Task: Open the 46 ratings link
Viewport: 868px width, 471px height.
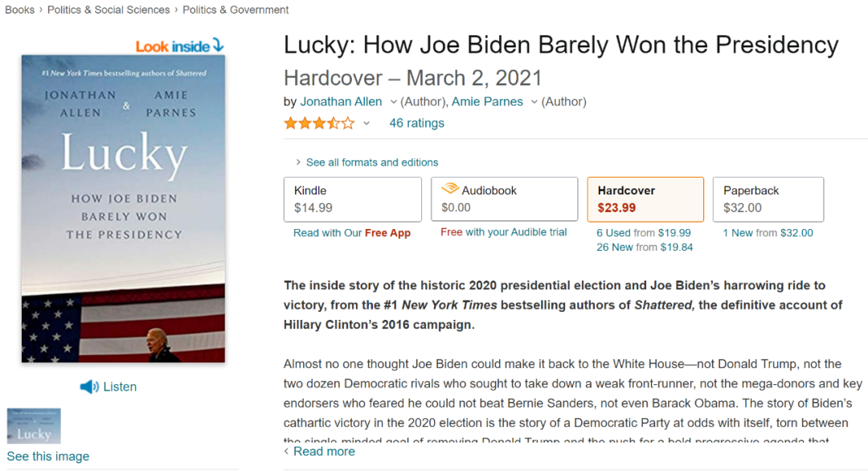Action: [416, 123]
